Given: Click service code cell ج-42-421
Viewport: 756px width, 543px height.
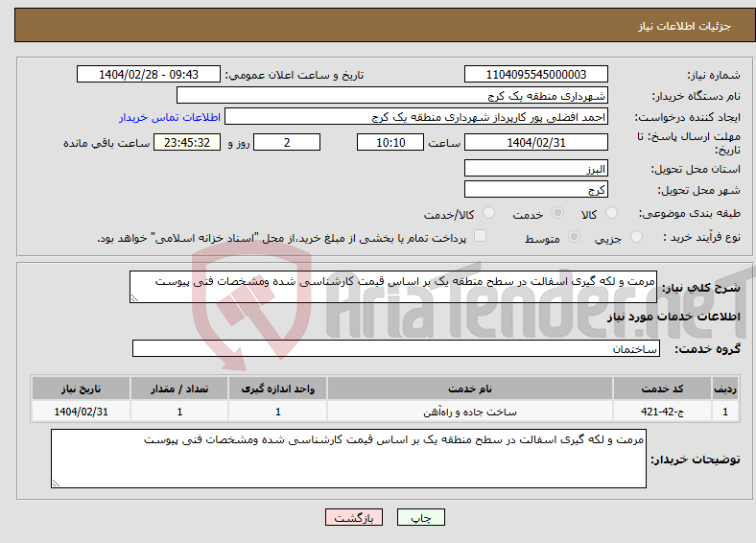Looking at the screenshot, I should 663,412.
